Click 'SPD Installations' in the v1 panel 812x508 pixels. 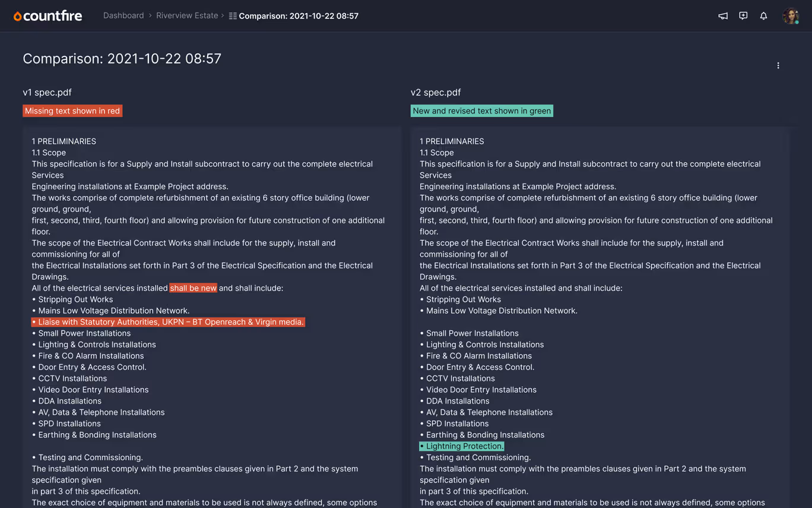(x=69, y=424)
